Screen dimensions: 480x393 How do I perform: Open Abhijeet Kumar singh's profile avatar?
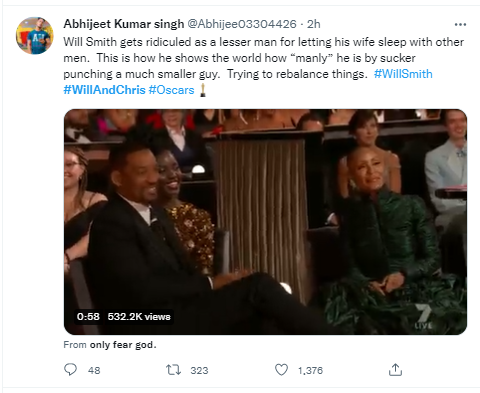[35, 35]
